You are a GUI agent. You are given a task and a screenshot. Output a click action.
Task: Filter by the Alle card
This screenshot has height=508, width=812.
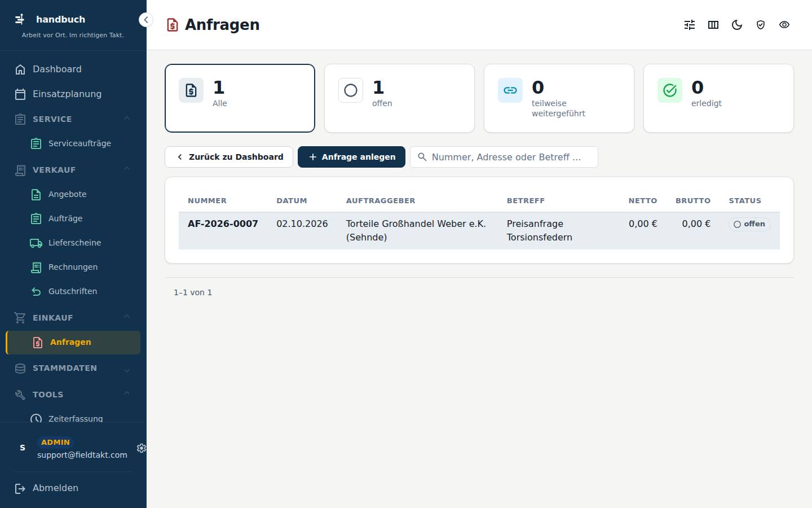click(240, 98)
